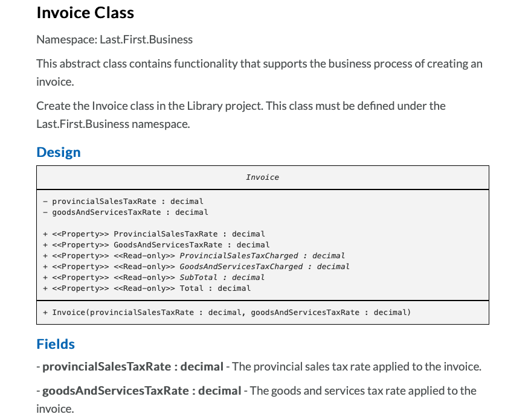Click the Namespace: Last.First.Business text
531x420 pixels.
point(114,39)
